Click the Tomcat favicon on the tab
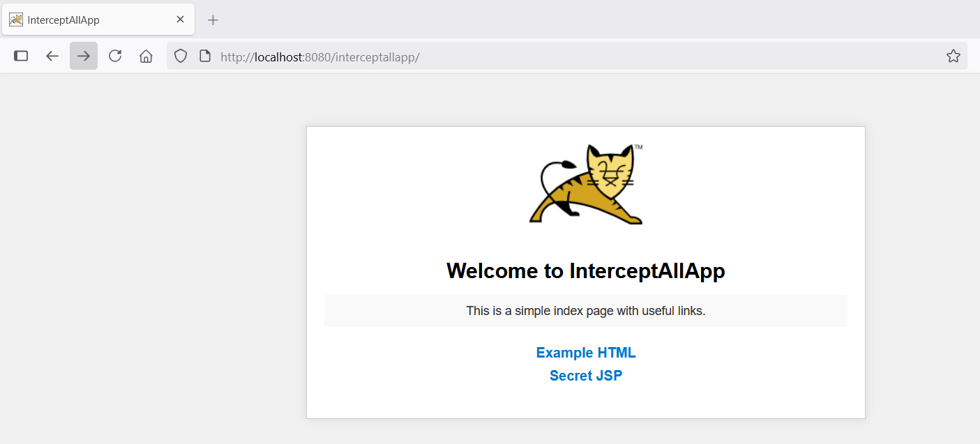This screenshot has height=444, width=980. point(16,20)
